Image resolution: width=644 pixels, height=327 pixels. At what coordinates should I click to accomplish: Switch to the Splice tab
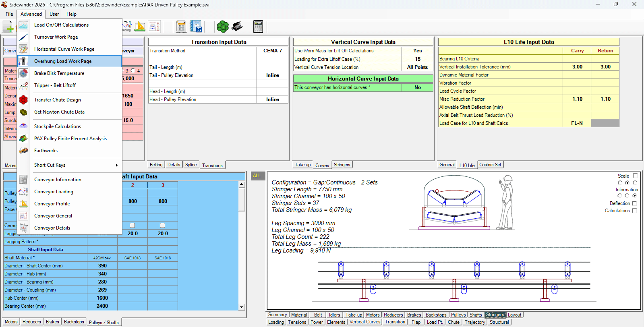tap(191, 165)
